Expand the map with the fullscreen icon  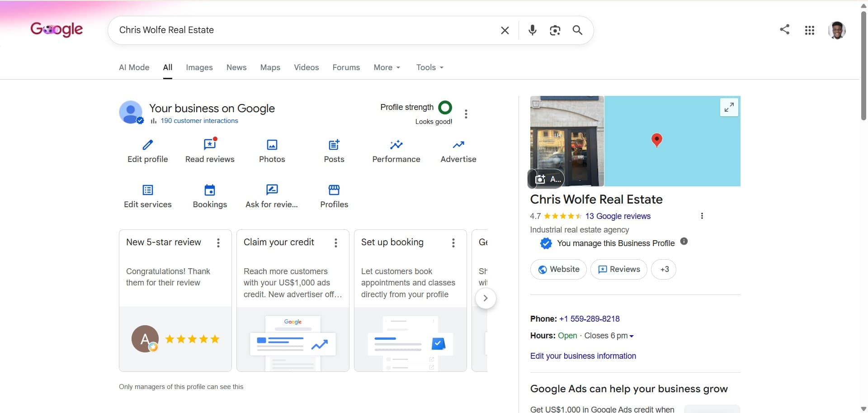pos(729,107)
